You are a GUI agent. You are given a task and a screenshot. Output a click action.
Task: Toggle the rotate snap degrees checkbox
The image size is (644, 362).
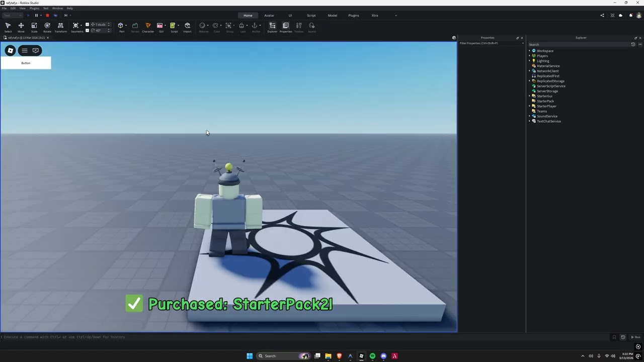coord(87,30)
